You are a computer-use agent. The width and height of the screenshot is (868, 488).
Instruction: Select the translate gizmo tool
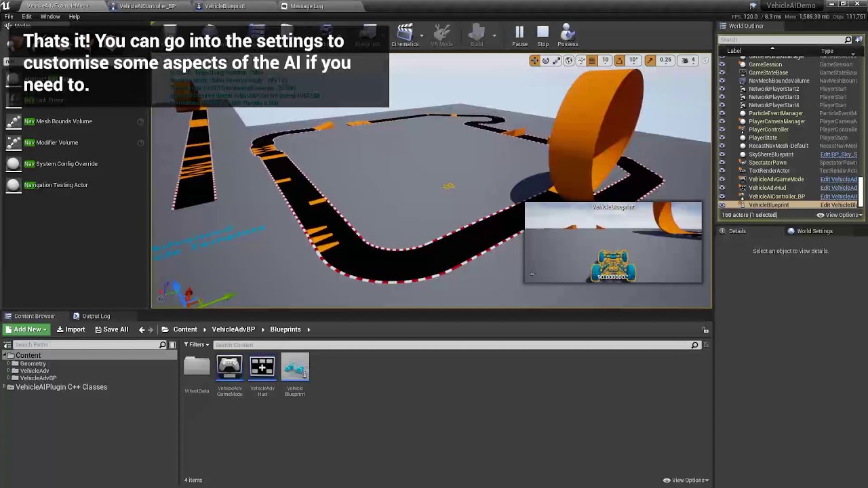[x=535, y=60]
